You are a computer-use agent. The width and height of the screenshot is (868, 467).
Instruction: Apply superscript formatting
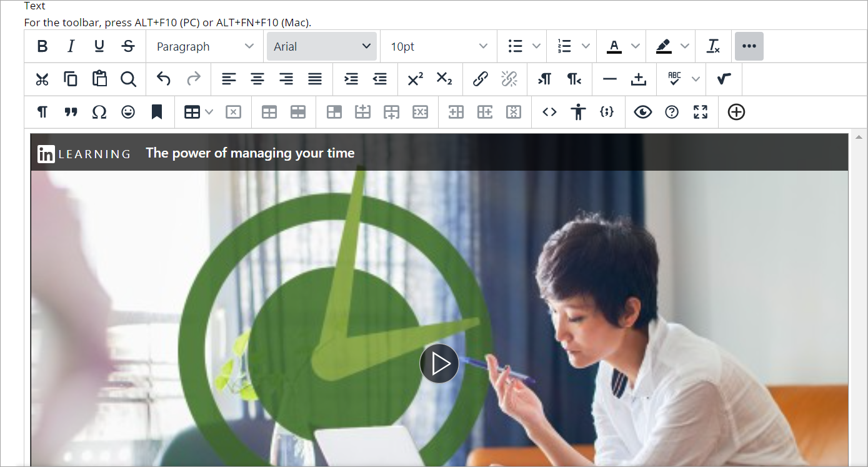click(415, 79)
